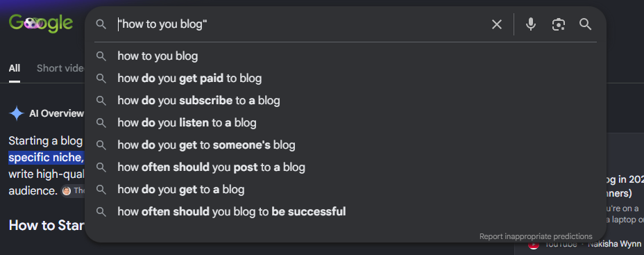This screenshot has width=644, height=255.
Task: Open the Google logo homepage link
Action: click(x=41, y=24)
